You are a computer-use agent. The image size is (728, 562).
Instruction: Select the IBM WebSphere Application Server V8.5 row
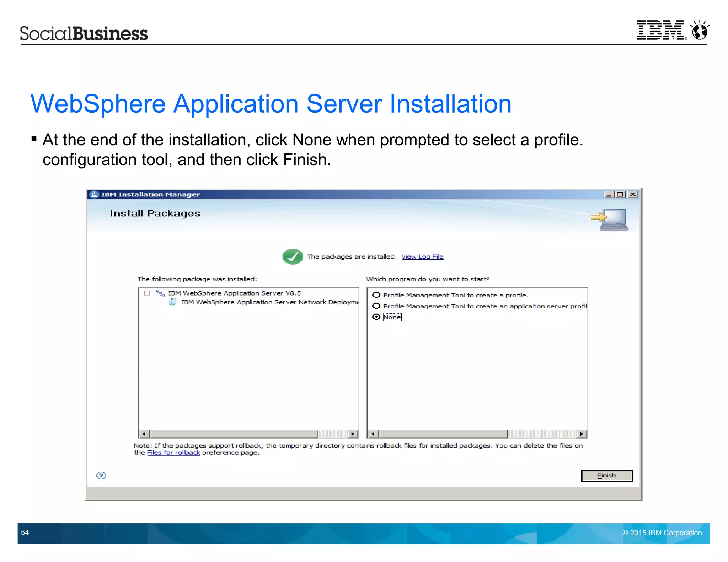[234, 293]
